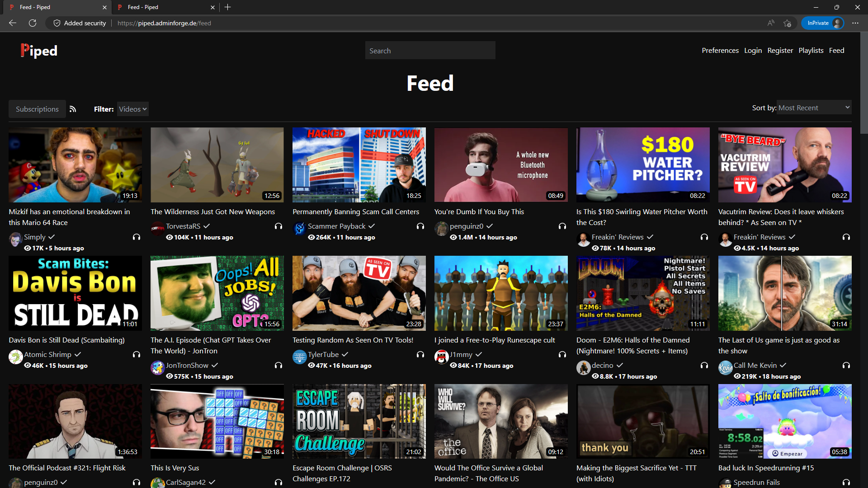The image size is (868, 488).
Task: Open the Added security shield icon
Action: [x=57, y=23]
